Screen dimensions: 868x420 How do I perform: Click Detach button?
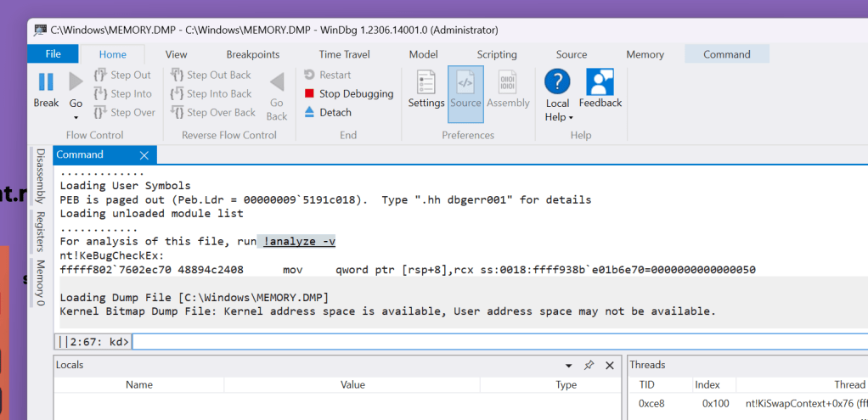point(328,112)
